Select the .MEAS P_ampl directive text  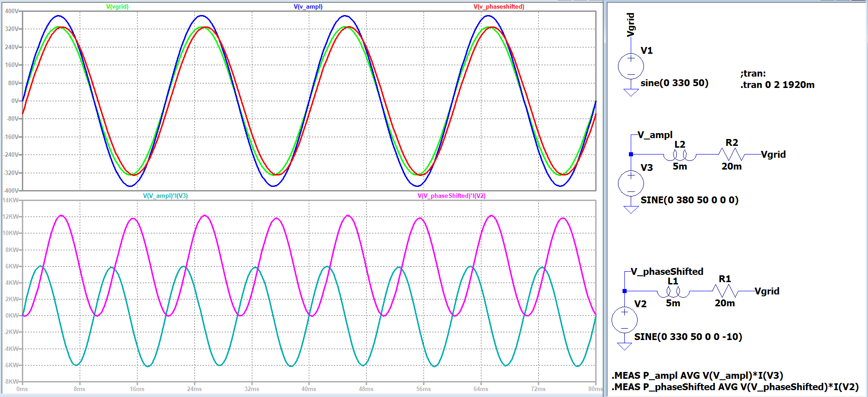coord(697,376)
